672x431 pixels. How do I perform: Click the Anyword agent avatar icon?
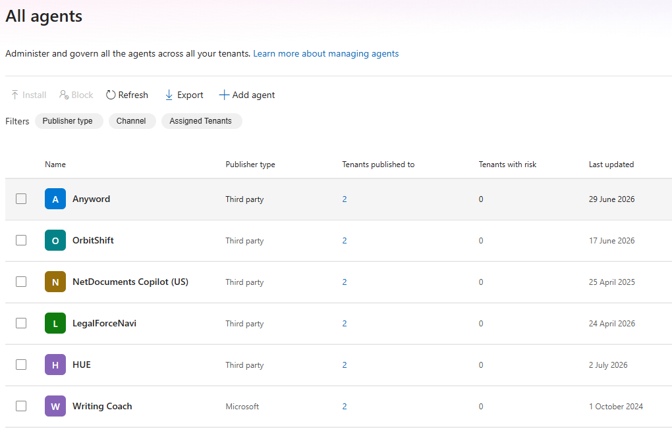tap(55, 199)
